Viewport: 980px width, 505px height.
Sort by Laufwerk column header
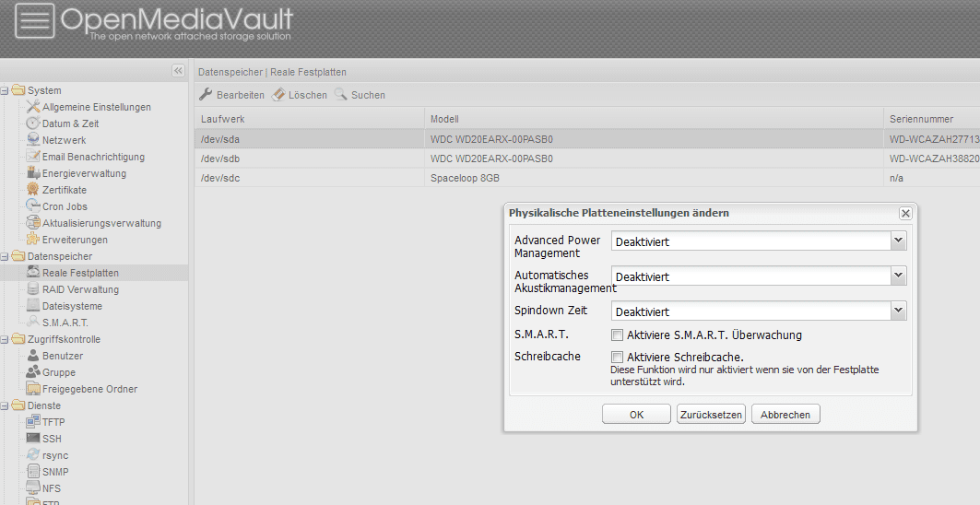click(x=310, y=119)
